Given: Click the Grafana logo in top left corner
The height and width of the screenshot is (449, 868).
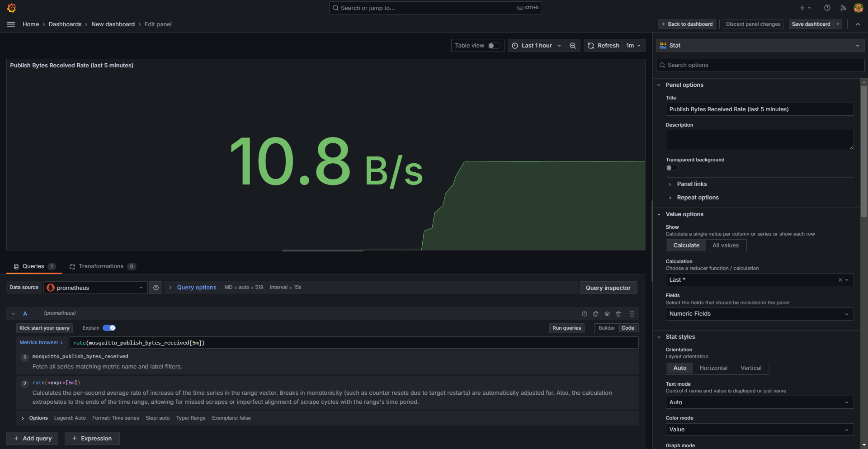Looking at the screenshot, I should [11, 8].
